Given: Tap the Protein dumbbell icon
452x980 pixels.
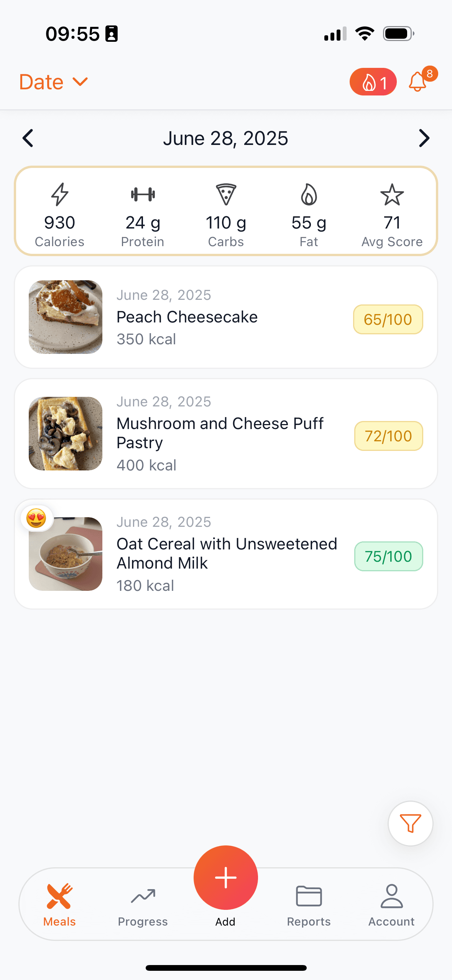Looking at the screenshot, I should tap(143, 194).
